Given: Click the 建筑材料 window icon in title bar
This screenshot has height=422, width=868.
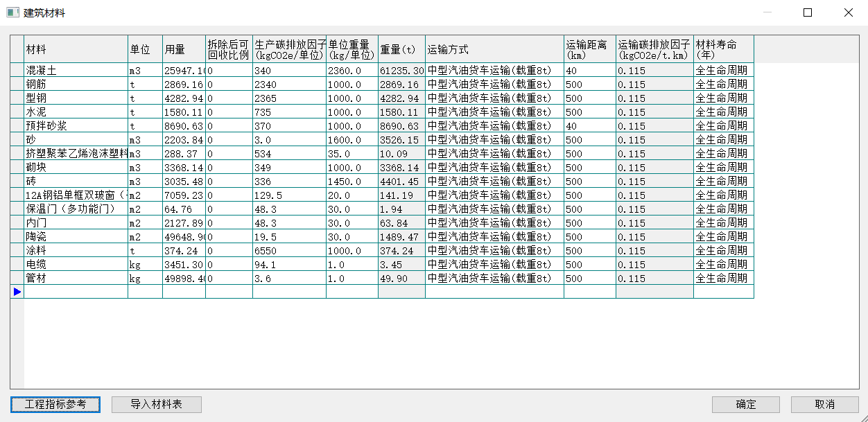Looking at the screenshot, I should coord(12,12).
